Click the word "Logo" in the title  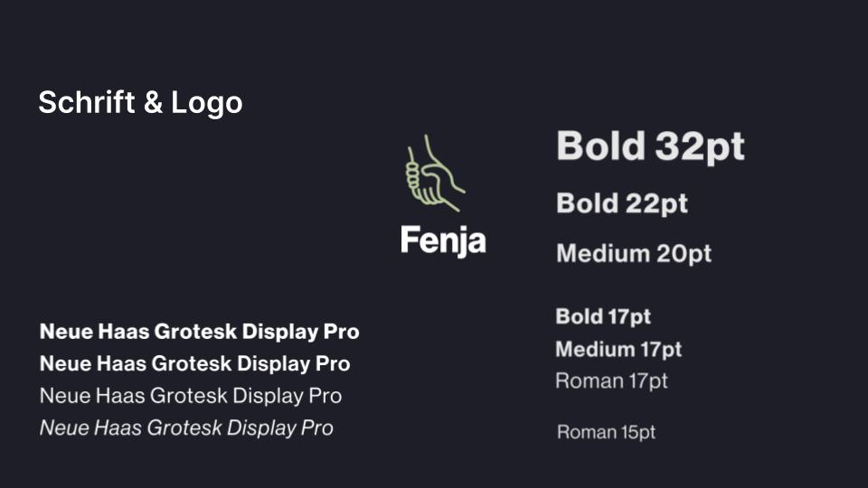pos(207,103)
